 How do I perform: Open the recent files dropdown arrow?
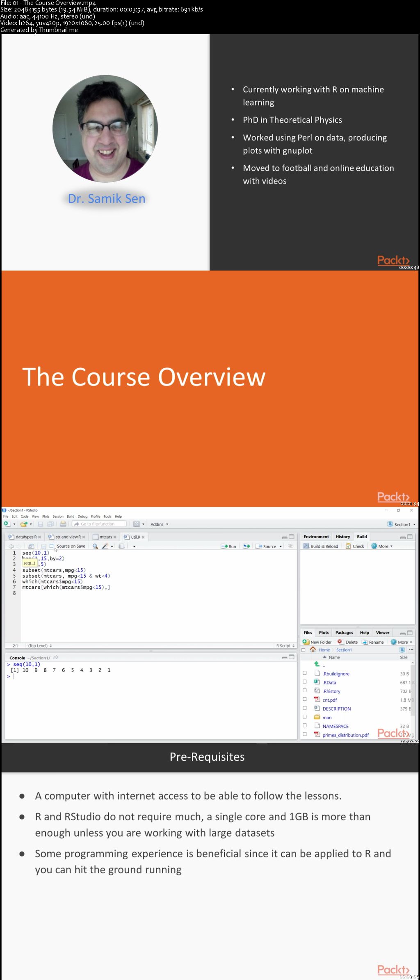click(31, 524)
